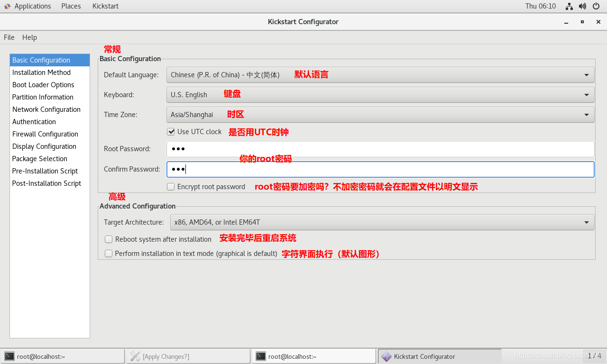Screen dimensions: 607x364
Task: Enable Encrypt root password checkbox
Action: tap(171, 187)
